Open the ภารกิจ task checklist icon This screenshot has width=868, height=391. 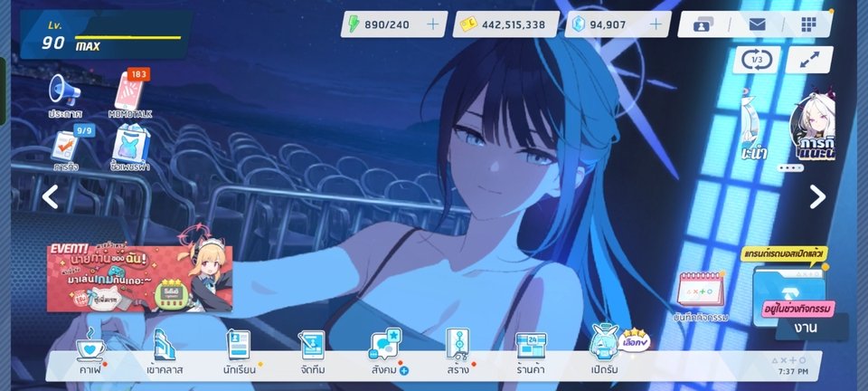click(65, 149)
